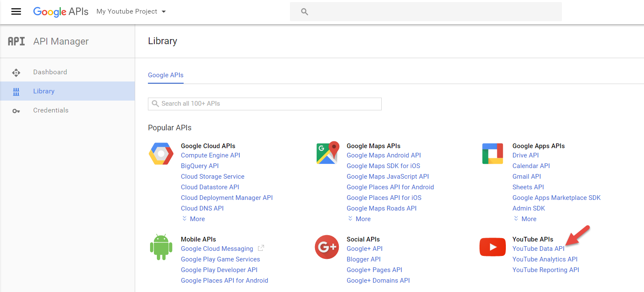The image size is (644, 292).
Task: Focus the Search all 100+ APIs field
Action: pyautogui.click(x=265, y=104)
